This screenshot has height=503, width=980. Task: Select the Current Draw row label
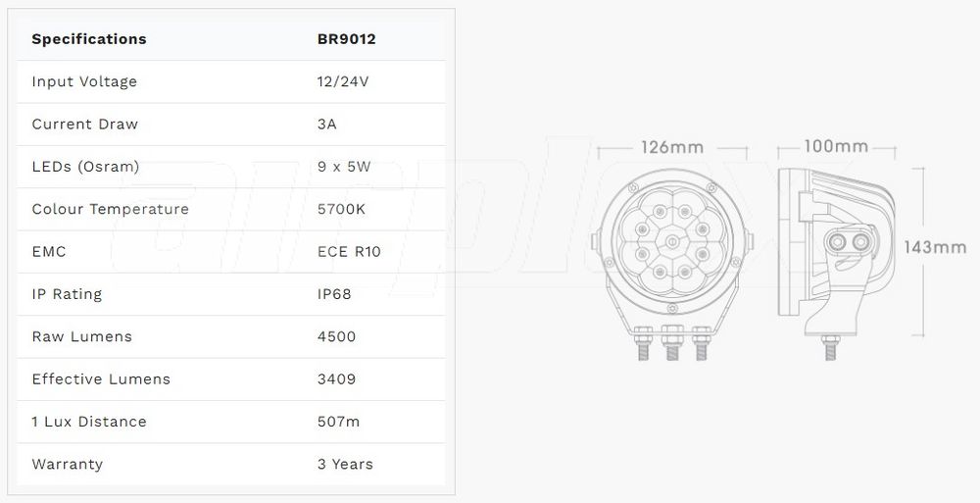point(85,125)
